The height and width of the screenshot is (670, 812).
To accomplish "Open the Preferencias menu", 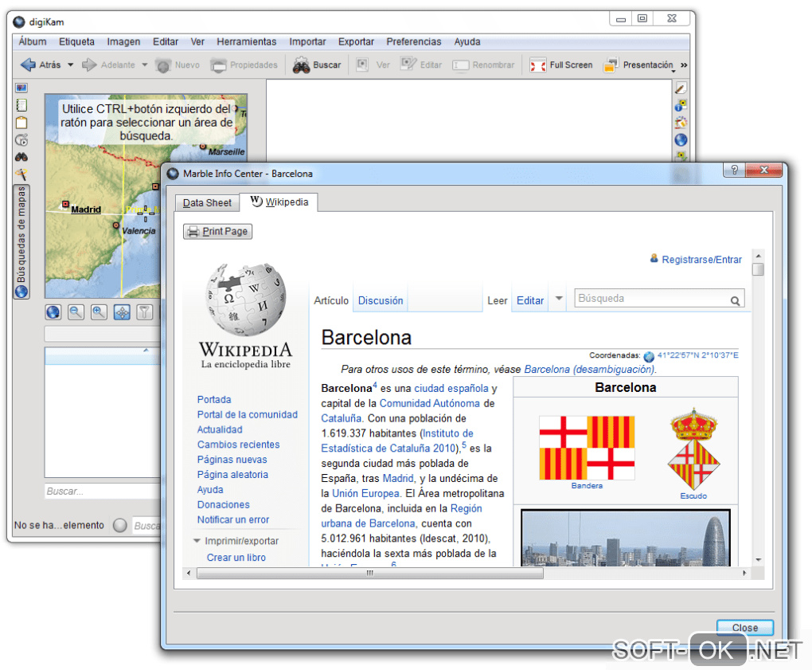I will pos(414,41).
